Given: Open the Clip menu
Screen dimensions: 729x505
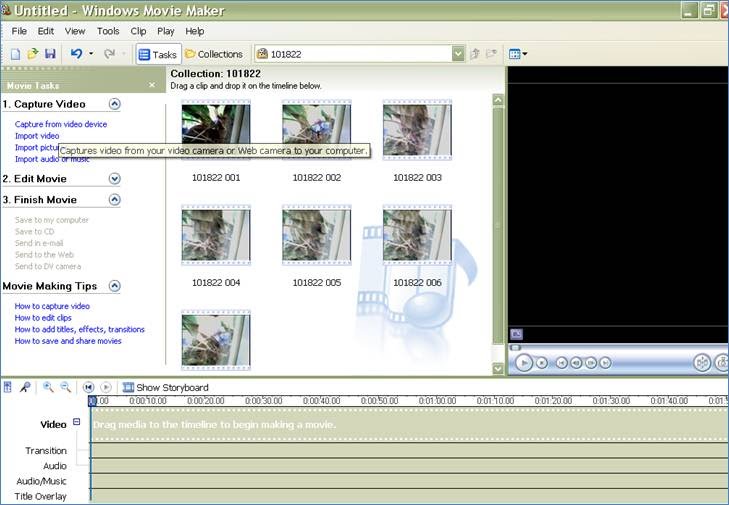Looking at the screenshot, I should tap(138, 31).
